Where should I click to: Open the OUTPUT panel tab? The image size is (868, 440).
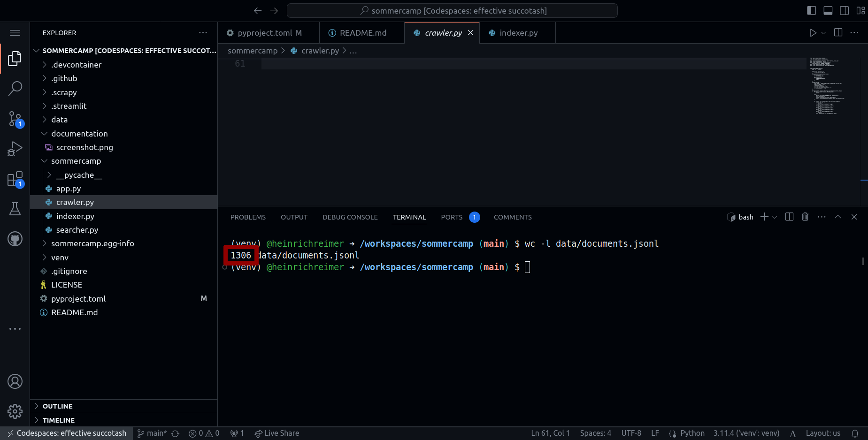294,217
